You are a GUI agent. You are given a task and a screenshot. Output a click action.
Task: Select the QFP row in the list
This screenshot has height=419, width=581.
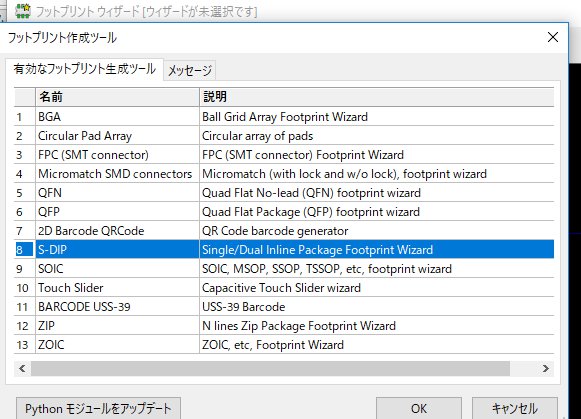coord(284,212)
